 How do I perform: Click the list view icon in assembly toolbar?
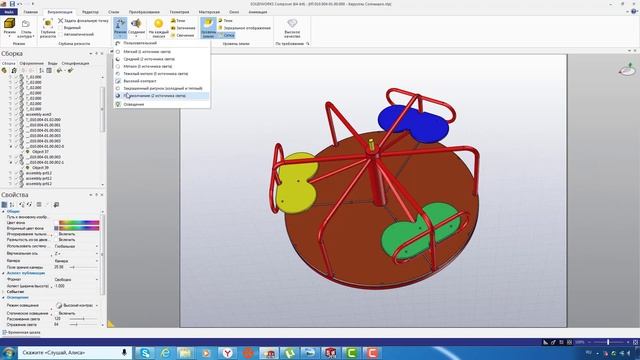click(49, 71)
